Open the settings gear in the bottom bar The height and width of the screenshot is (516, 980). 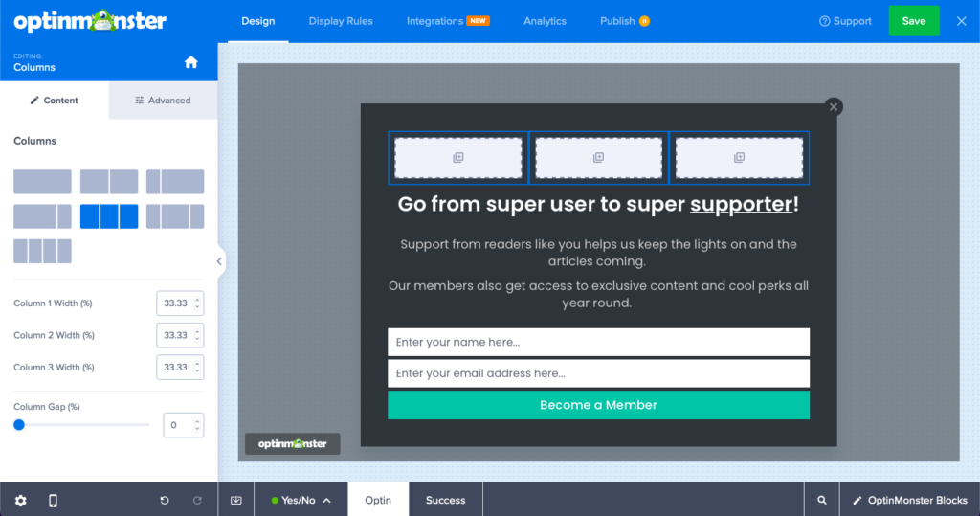(x=21, y=500)
